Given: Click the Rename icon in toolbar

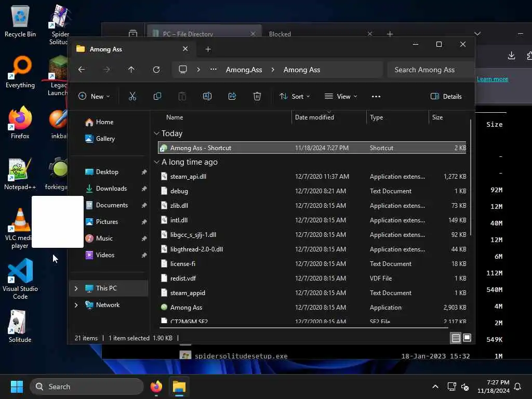Looking at the screenshot, I should pos(207,96).
